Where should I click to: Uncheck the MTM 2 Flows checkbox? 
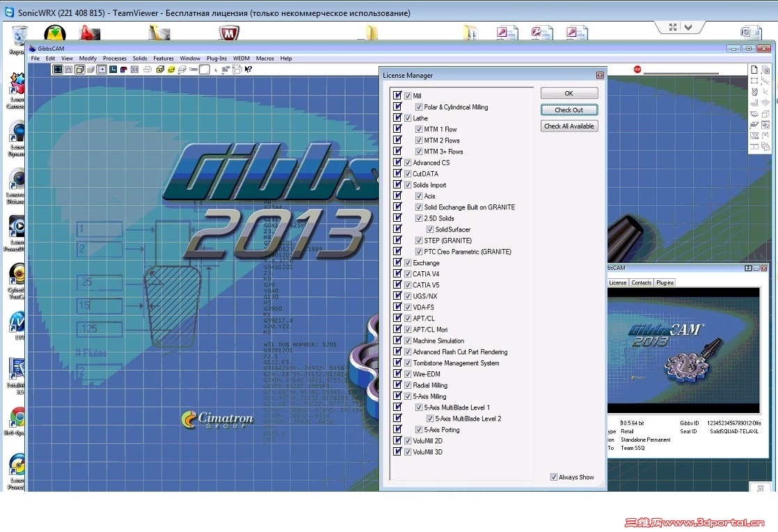[x=419, y=140]
